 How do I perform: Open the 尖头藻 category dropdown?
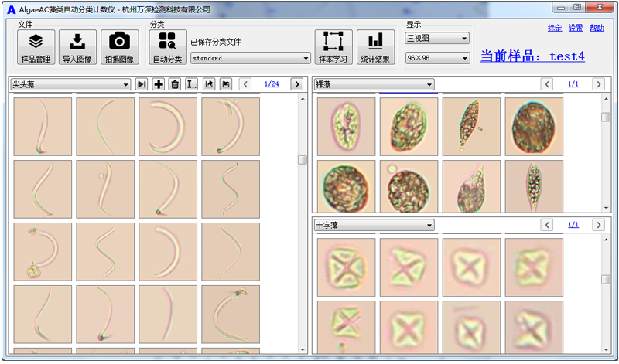tap(70, 84)
